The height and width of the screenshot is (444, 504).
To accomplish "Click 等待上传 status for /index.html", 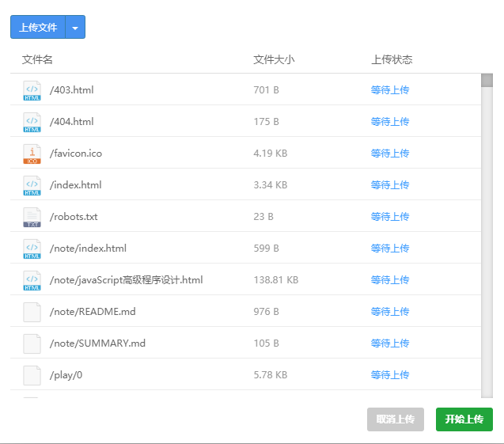I will [390, 185].
